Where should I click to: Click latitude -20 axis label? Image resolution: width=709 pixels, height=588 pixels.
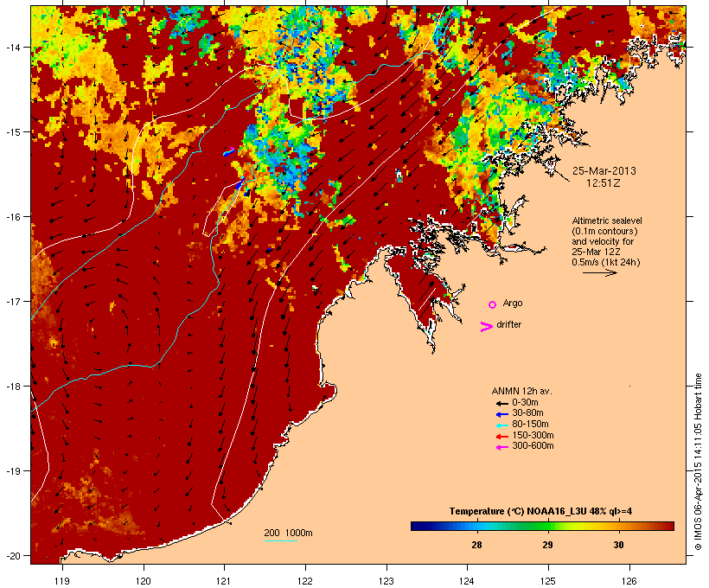12,556
